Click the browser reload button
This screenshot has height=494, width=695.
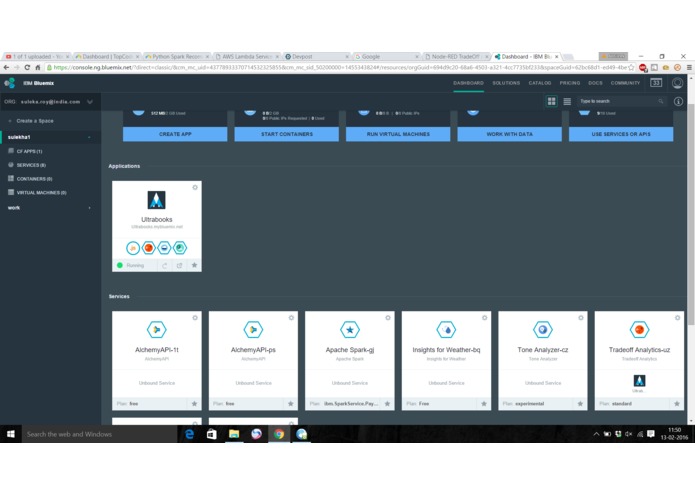tap(27, 67)
